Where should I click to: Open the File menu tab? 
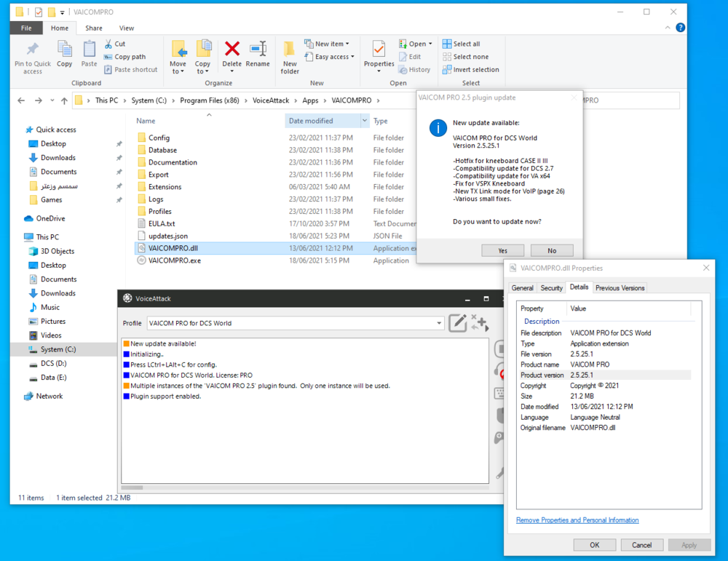tap(26, 28)
